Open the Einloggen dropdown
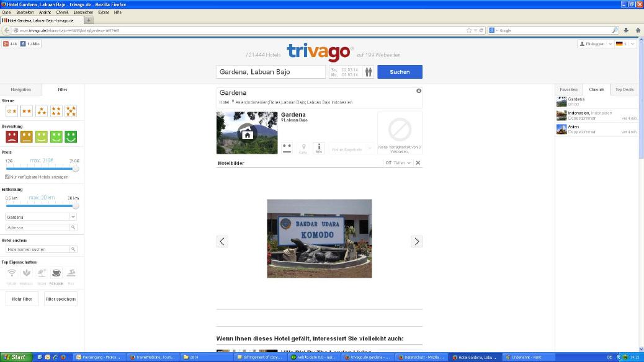This screenshot has width=644, height=362. pos(596,44)
